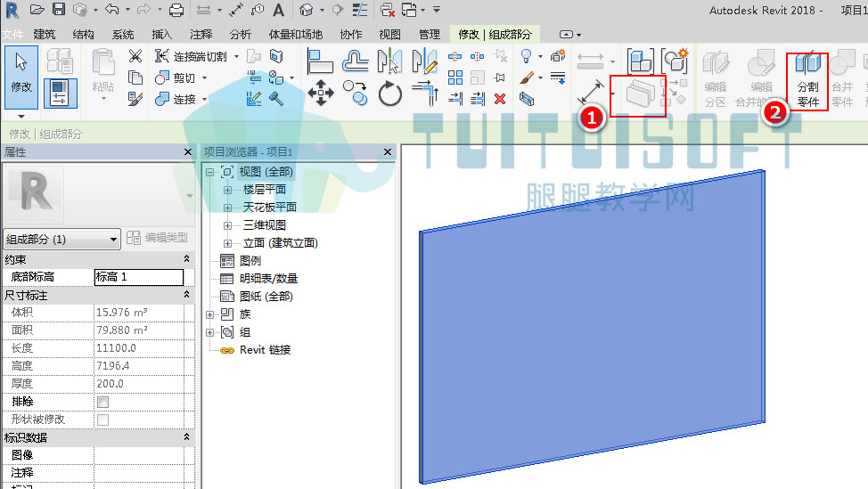Screen dimensions: 868x489
Task: Open file from quick access toolbar
Action: pos(37,10)
